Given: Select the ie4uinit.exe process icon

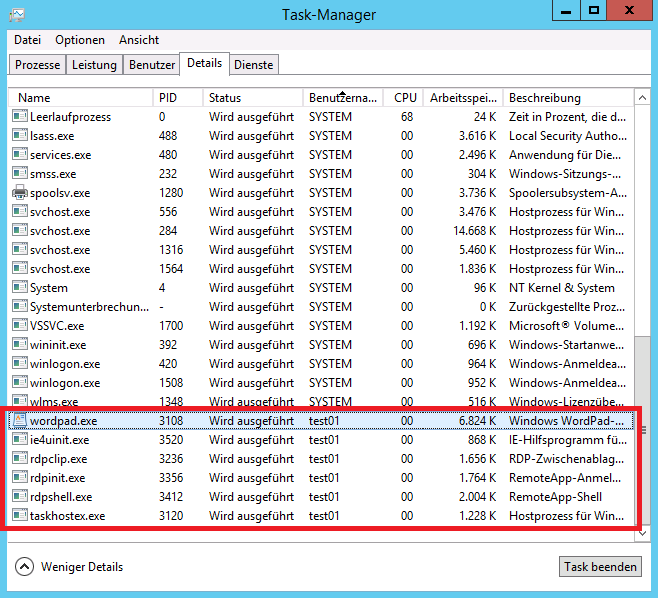Looking at the screenshot, I should 19,440.
